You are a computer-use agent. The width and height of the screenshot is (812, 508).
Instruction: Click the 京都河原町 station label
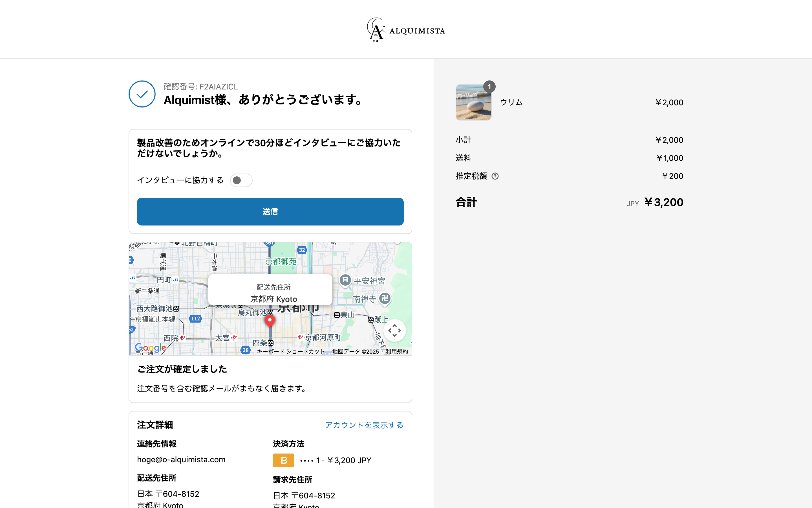point(323,337)
